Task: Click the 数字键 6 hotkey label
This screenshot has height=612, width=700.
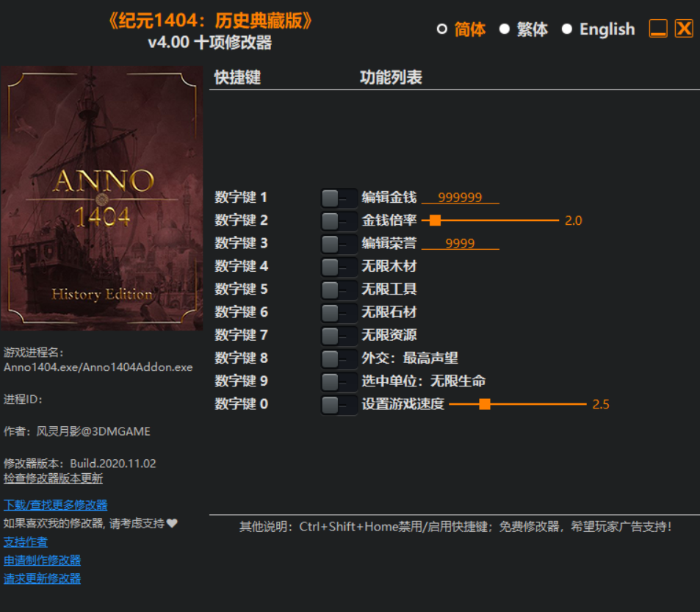Action: 241,312
